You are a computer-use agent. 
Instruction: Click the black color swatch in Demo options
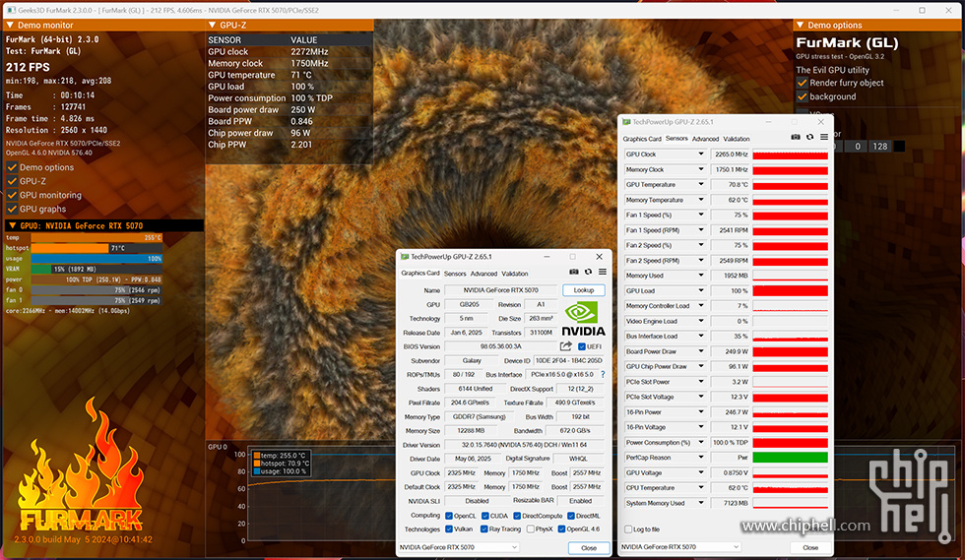pyautogui.click(x=899, y=147)
